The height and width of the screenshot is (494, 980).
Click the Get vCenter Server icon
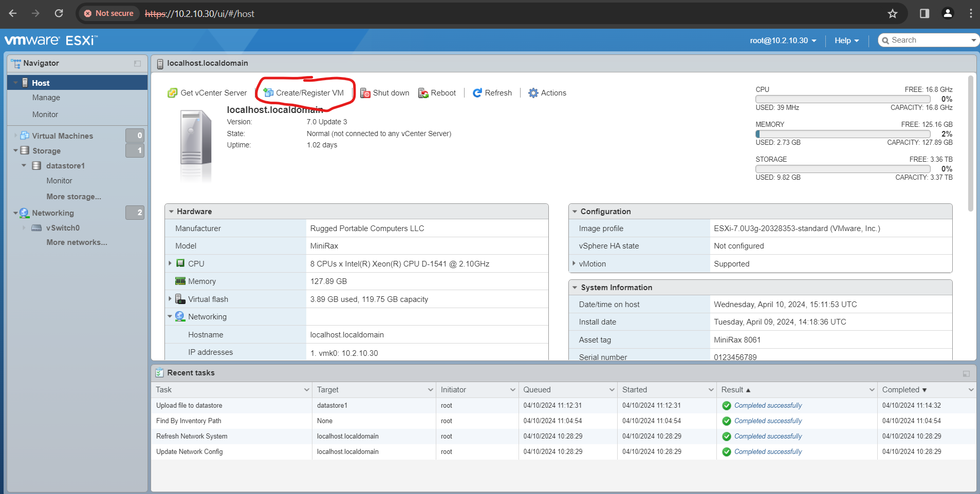click(173, 93)
